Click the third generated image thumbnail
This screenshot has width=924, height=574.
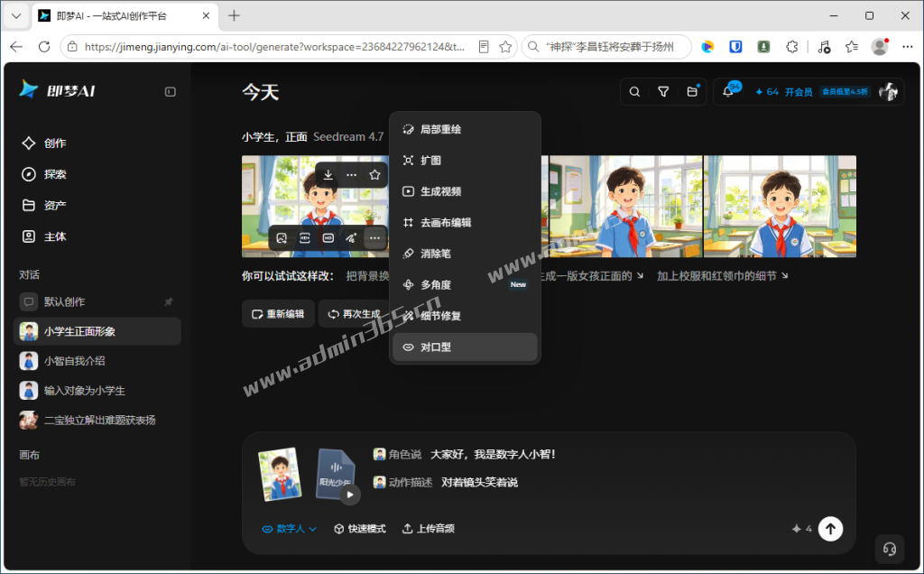coord(626,207)
